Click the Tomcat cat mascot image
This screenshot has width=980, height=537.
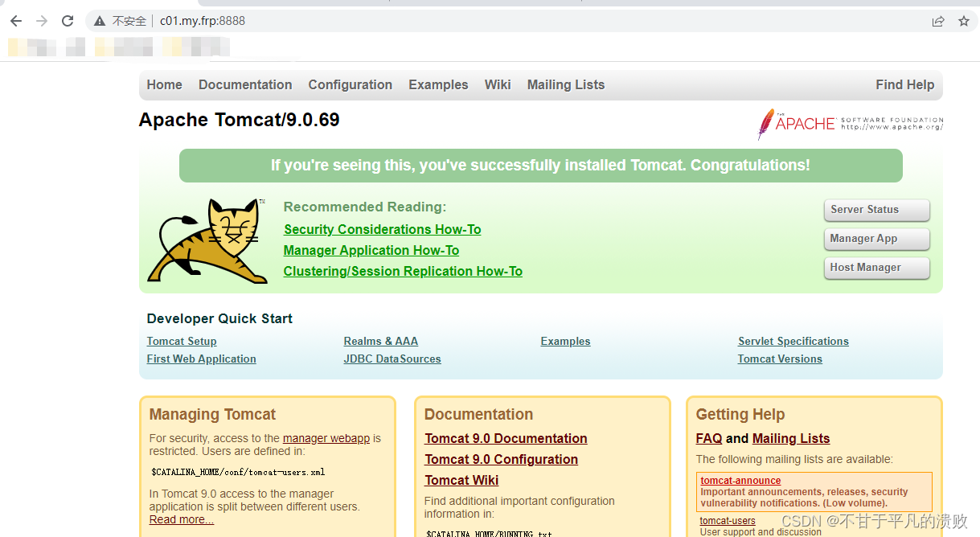208,240
